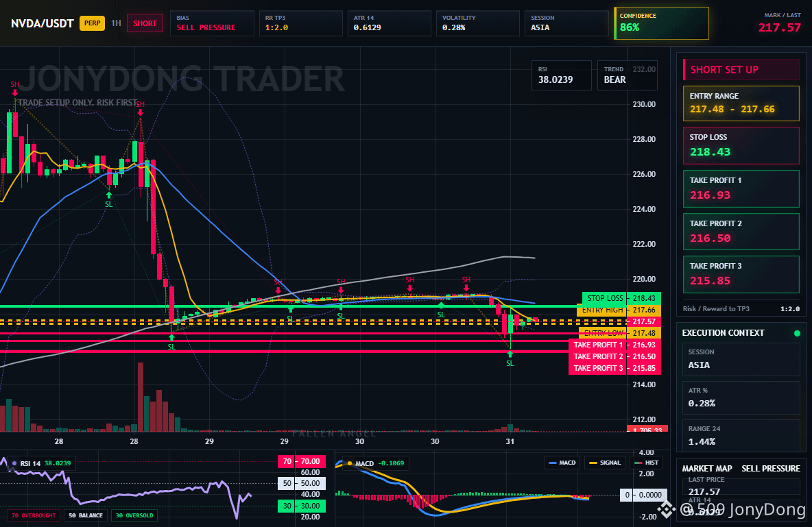Select the Entry Range 217.48 - 217.66 card

[x=741, y=103]
